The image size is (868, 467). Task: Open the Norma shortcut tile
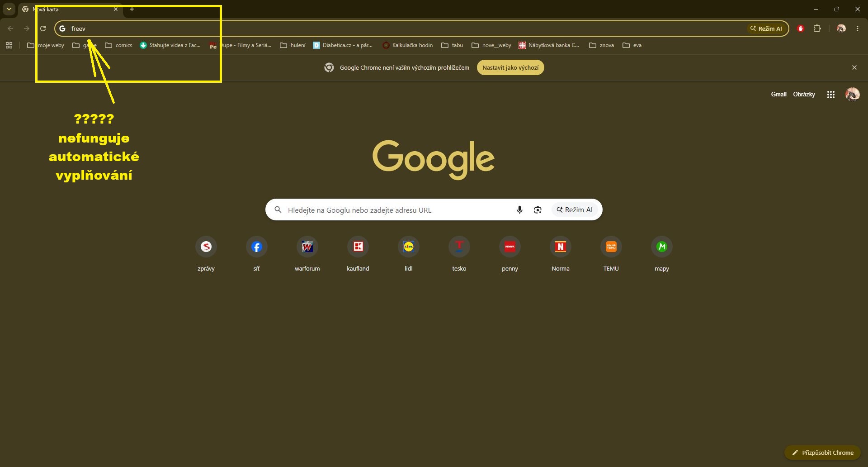click(561, 254)
